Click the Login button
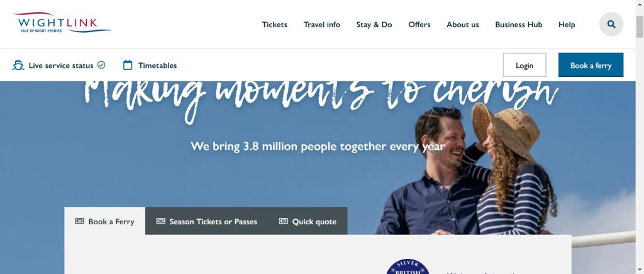Viewport: 644px width, 274px height. click(525, 65)
